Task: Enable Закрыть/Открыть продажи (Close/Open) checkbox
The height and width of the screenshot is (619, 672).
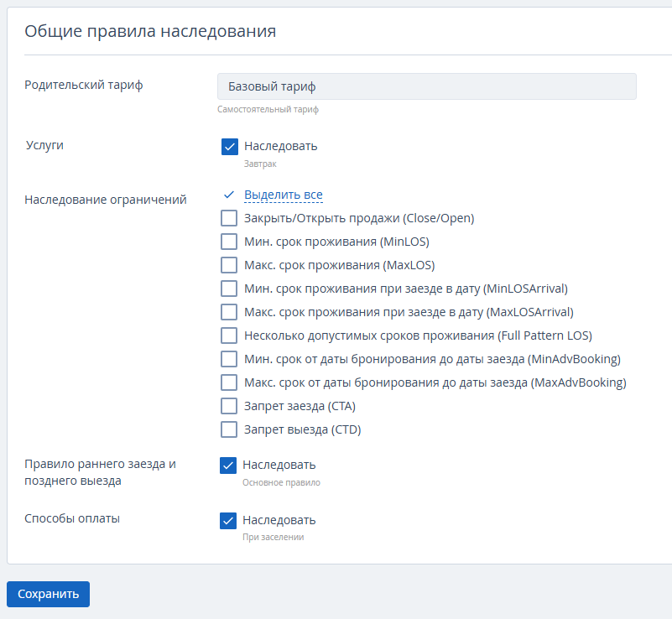Action: coord(229,218)
